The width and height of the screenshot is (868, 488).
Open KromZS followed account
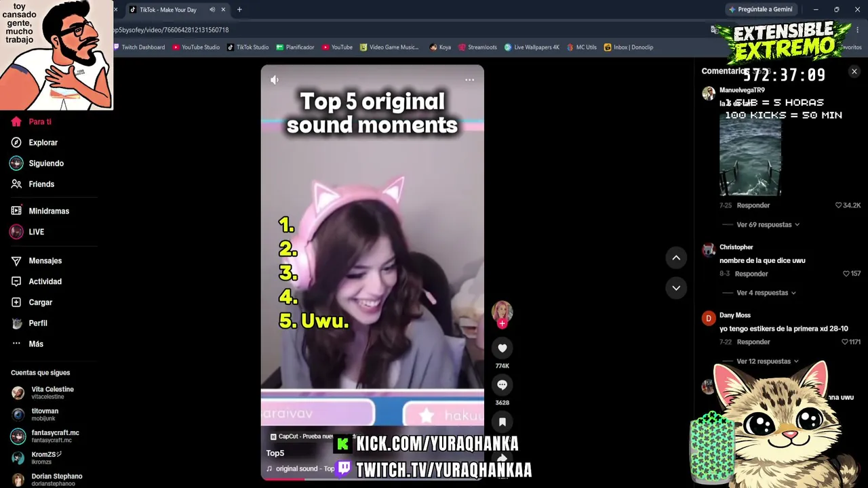(37, 457)
